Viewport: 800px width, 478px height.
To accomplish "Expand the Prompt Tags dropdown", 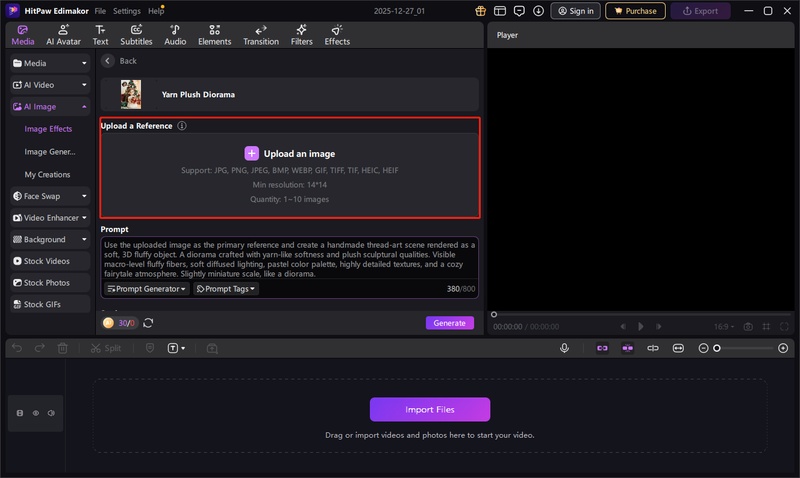I will point(225,289).
